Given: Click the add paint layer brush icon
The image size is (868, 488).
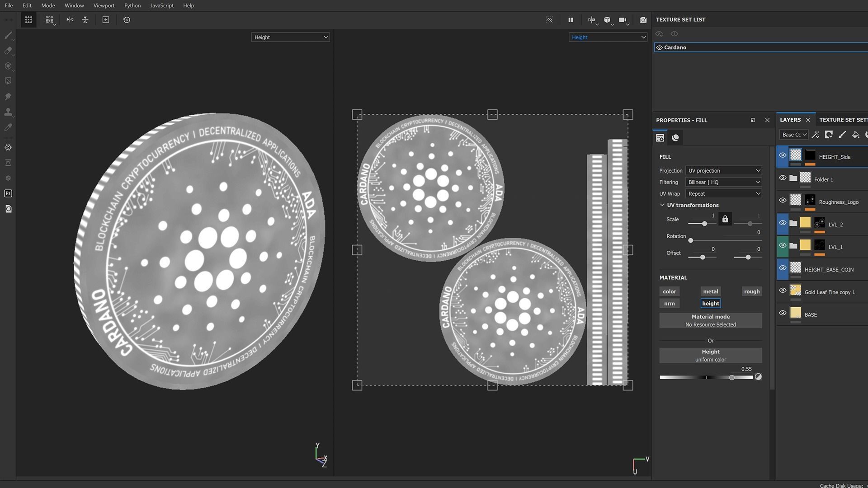Looking at the screenshot, I should 842,135.
